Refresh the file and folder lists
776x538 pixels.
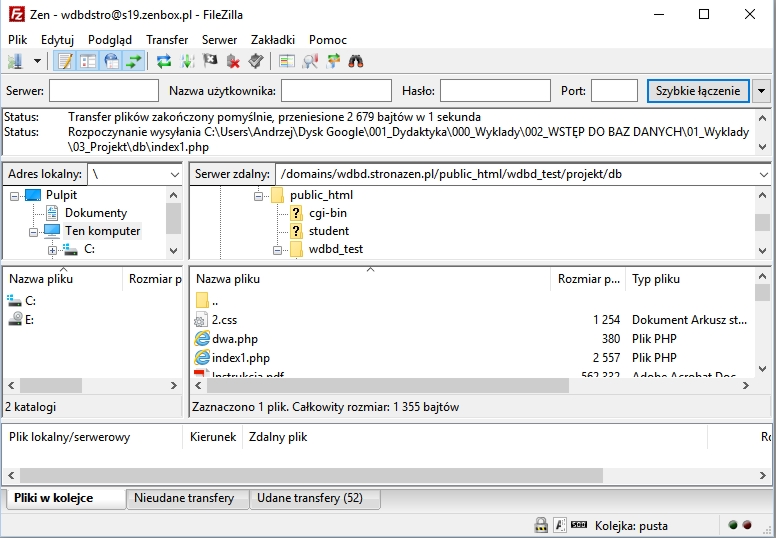pos(164,61)
